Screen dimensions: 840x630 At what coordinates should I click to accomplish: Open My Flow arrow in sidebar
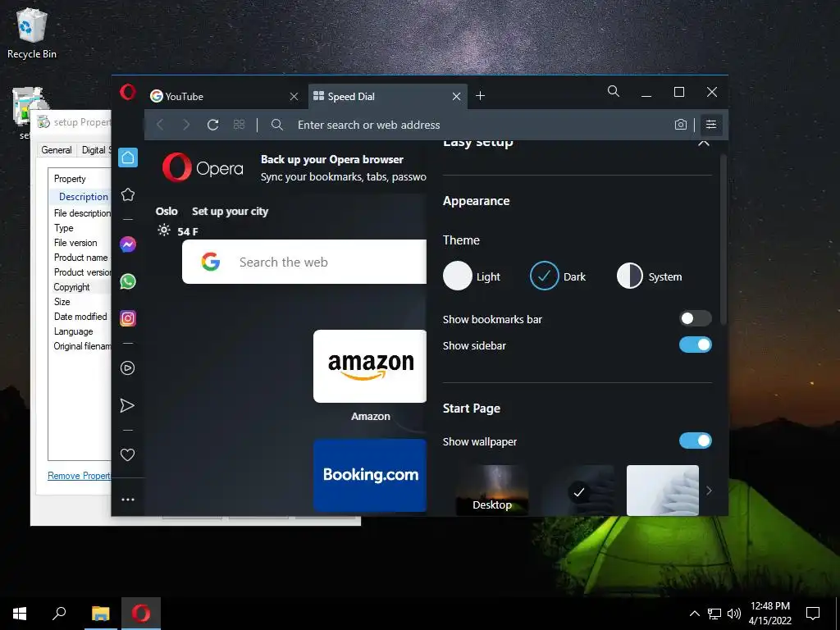[x=127, y=405]
